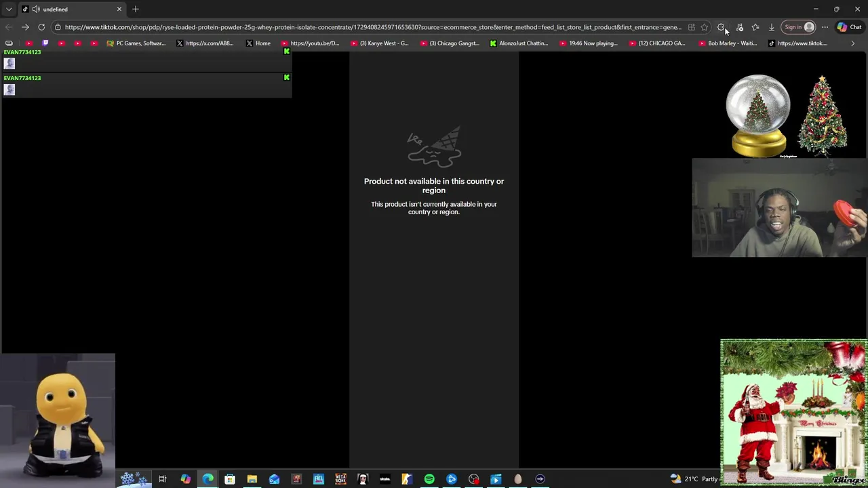Launch the Mega Bonk taskbar icon
Viewport: 868px width, 488px height.
tap(340, 479)
